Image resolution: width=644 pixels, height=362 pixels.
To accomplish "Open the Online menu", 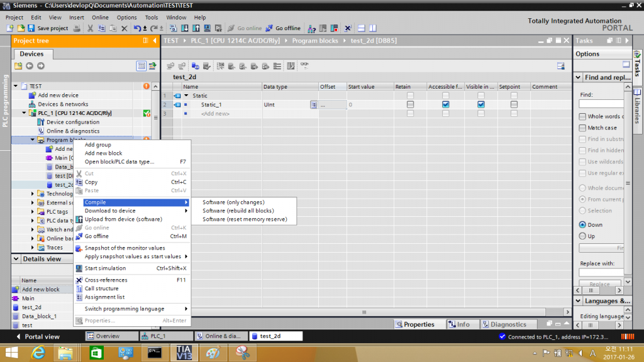I will click(100, 17).
